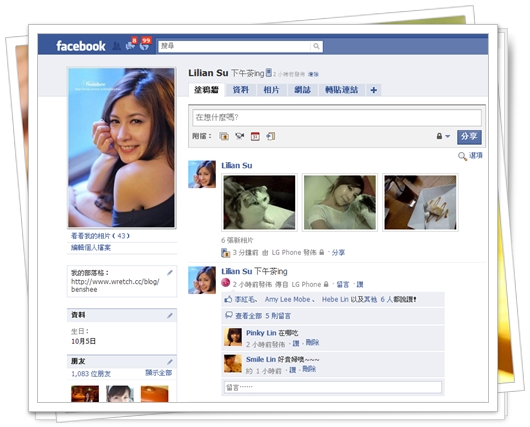Attach a link using the link icon
The image size is (530, 427).
pos(270,136)
